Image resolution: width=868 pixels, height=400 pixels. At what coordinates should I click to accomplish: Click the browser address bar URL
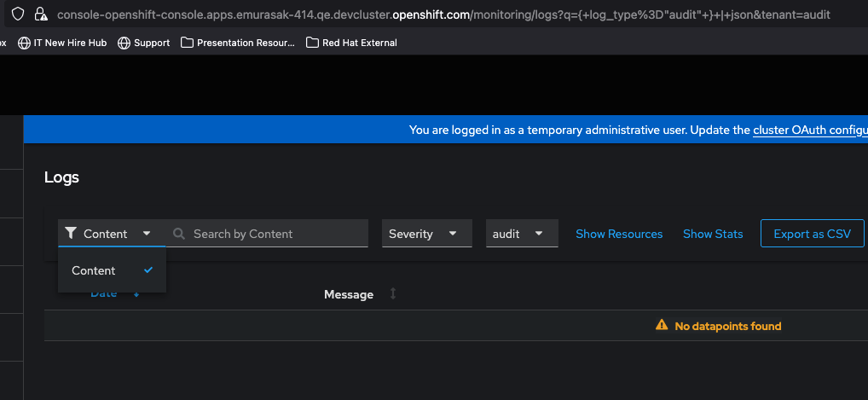click(x=443, y=14)
